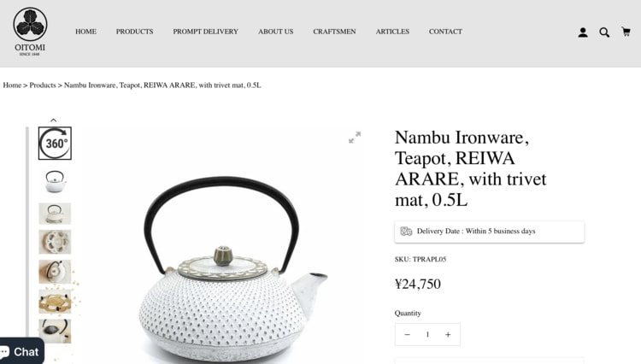The image size is (641, 364).
Task: Click the search magnifier icon
Action: pyautogui.click(x=604, y=32)
